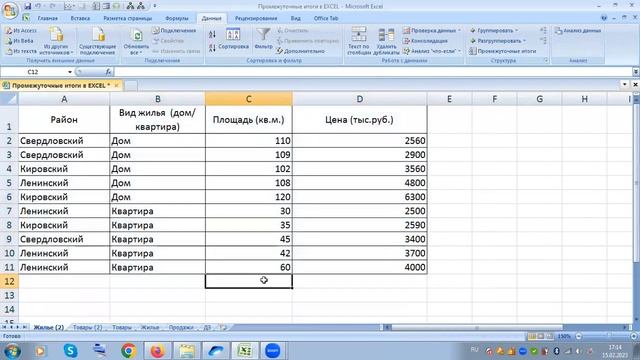Open the Главная ribbon tab
Screen dimensions: 640x360
coord(47,18)
